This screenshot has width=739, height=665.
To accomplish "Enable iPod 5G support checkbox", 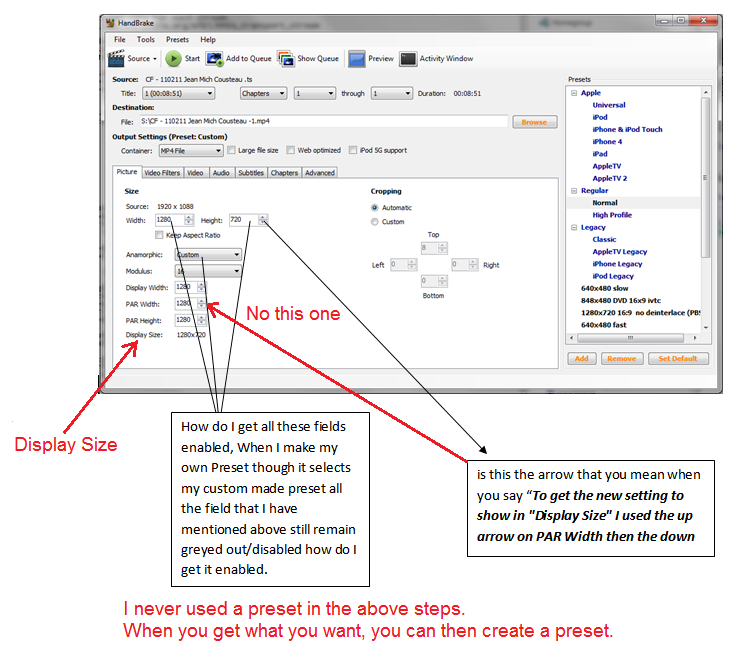I will tap(353, 150).
